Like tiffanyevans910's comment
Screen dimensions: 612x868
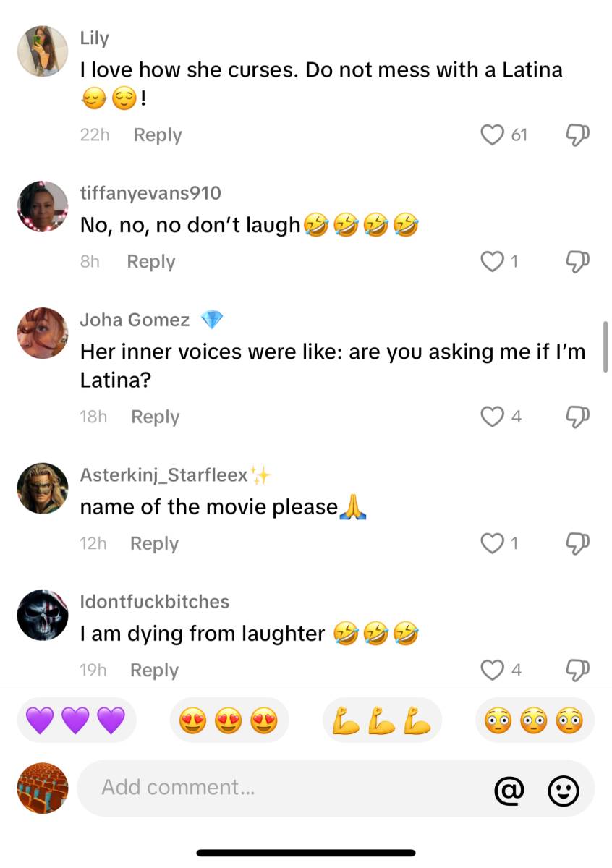[x=492, y=261]
